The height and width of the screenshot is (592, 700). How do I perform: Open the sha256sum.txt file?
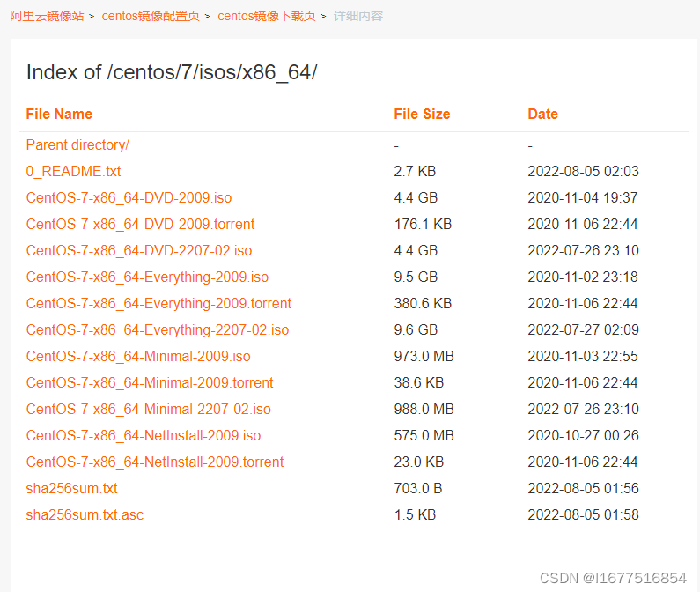click(72, 488)
